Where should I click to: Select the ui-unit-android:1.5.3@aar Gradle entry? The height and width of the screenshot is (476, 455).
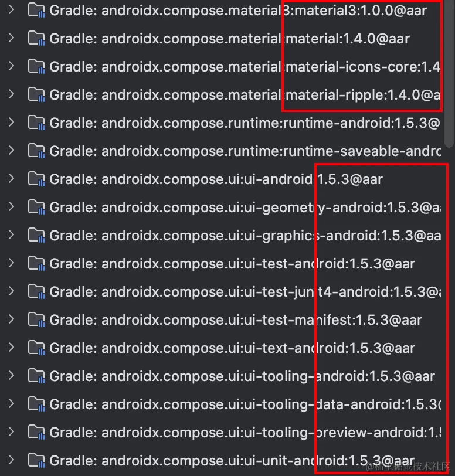coord(232,461)
